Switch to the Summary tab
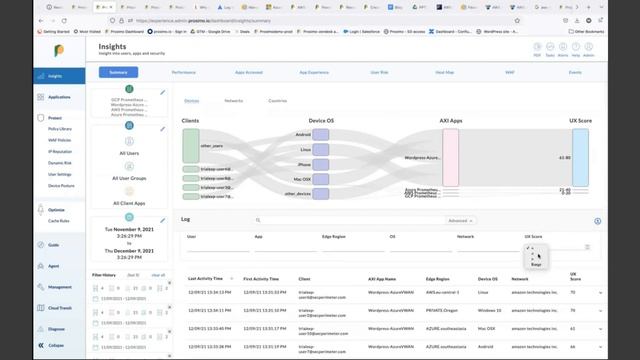 [x=118, y=72]
